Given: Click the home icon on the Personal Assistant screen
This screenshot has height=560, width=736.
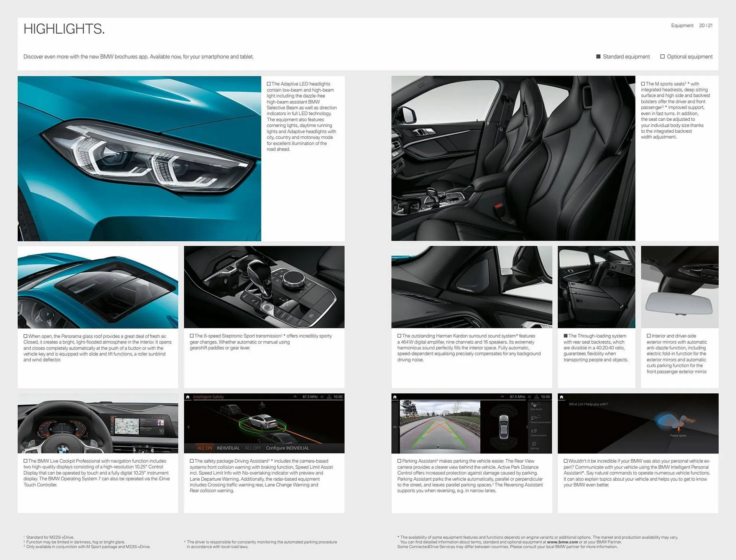Looking at the screenshot, I should click(562, 397).
